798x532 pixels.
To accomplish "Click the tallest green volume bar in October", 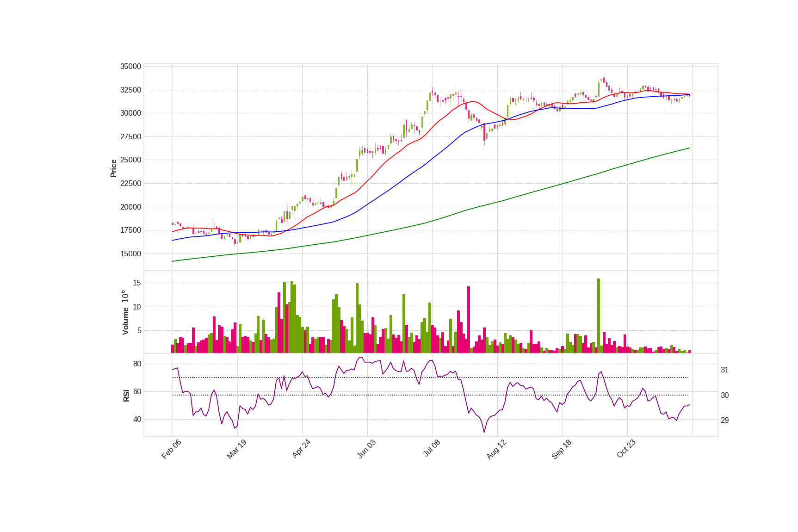I will (599, 316).
